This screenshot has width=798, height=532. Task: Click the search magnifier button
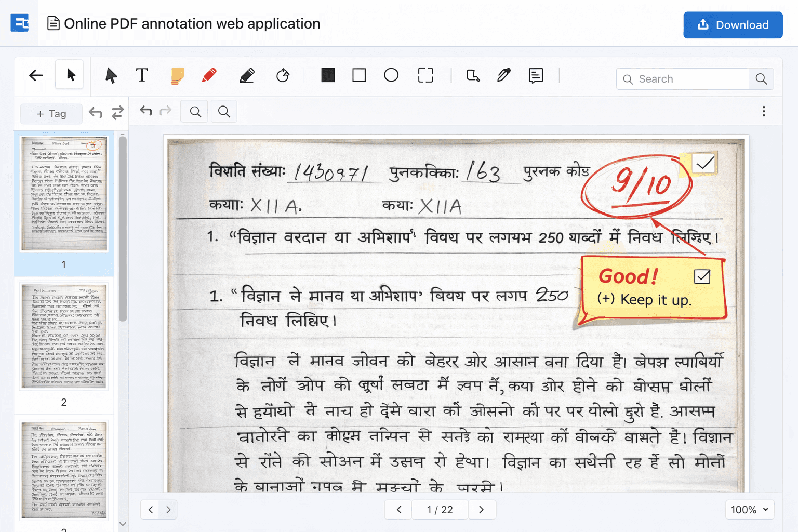coord(762,79)
